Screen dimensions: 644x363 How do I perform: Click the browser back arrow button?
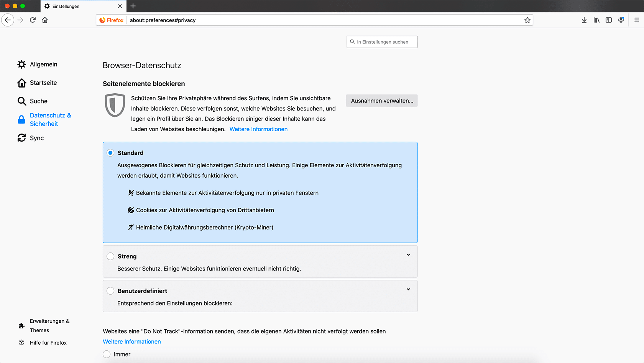click(x=8, y=20)
